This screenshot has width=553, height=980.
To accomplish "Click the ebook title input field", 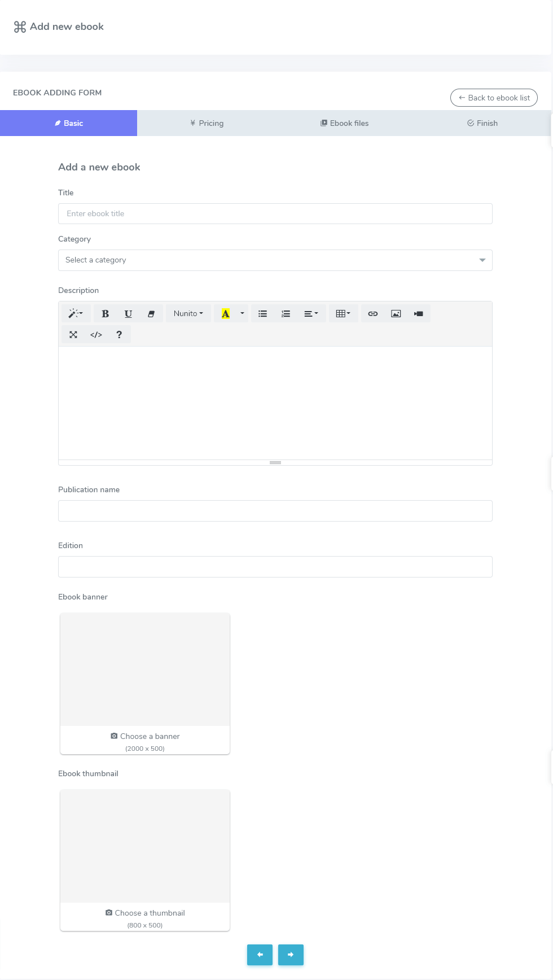I will (275, 214).
